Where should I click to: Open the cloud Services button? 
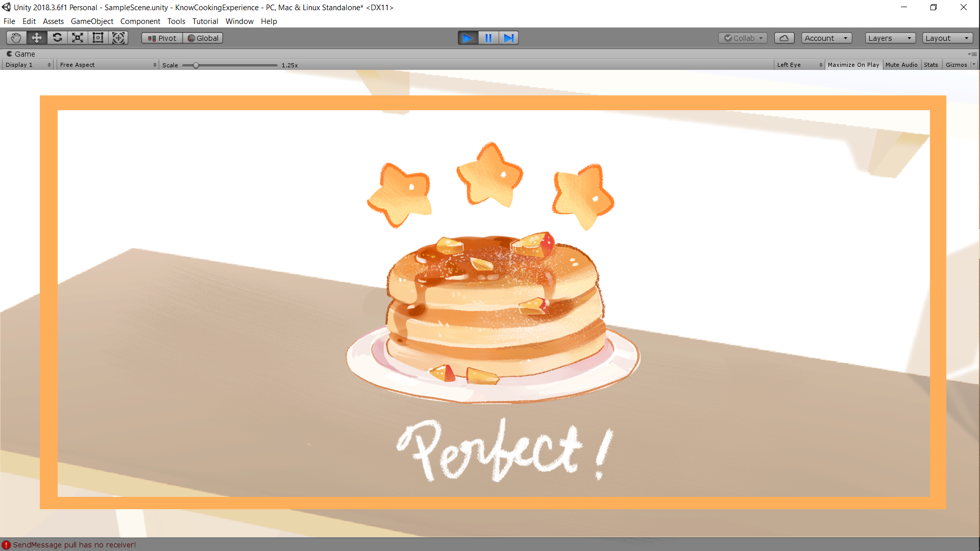[784, 38]
